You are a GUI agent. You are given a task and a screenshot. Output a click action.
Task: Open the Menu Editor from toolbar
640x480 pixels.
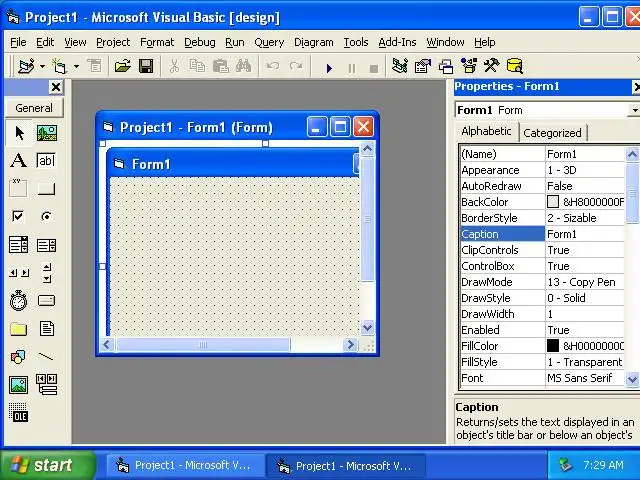point(95,66)
